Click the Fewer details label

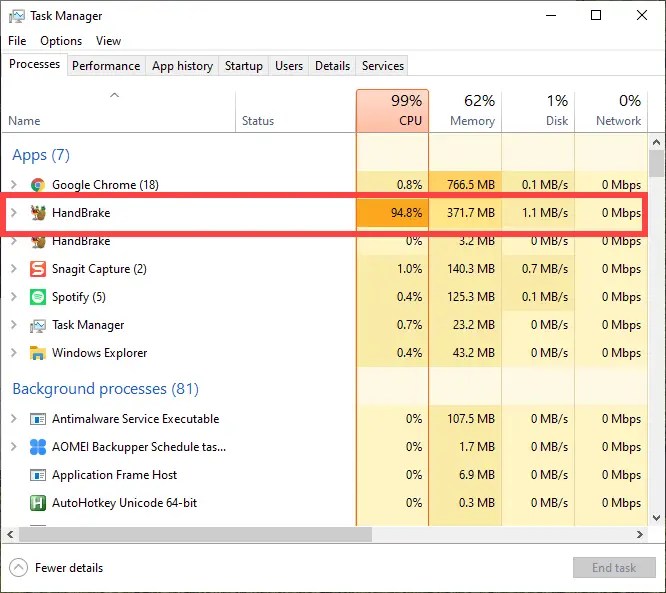69,568
